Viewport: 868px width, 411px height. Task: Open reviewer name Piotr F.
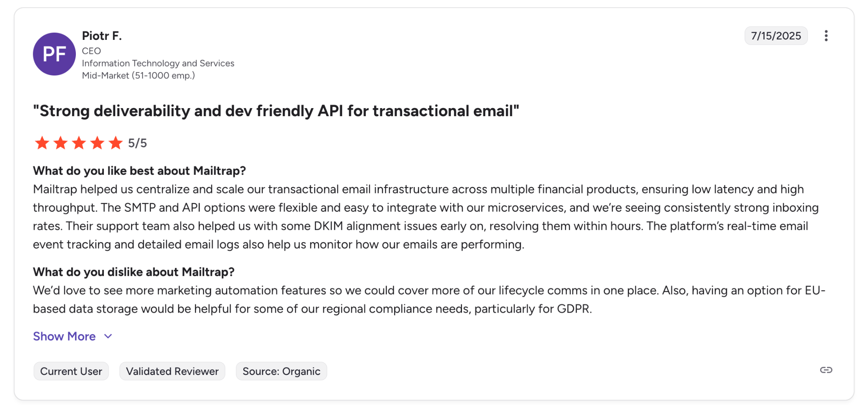coord(102,36)
